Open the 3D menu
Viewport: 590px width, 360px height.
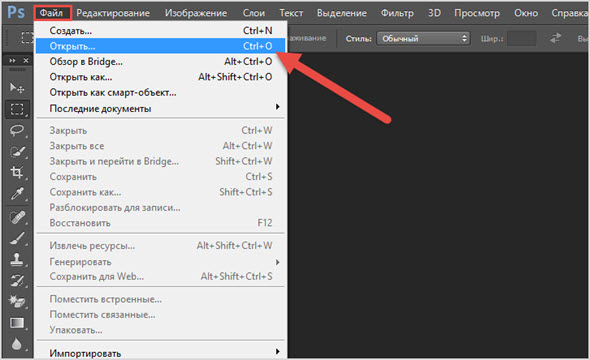click(x=434, y=13)
